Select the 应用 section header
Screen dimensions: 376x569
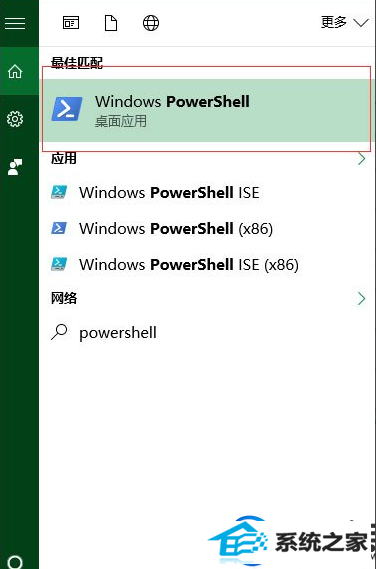[x=64, y=158]
